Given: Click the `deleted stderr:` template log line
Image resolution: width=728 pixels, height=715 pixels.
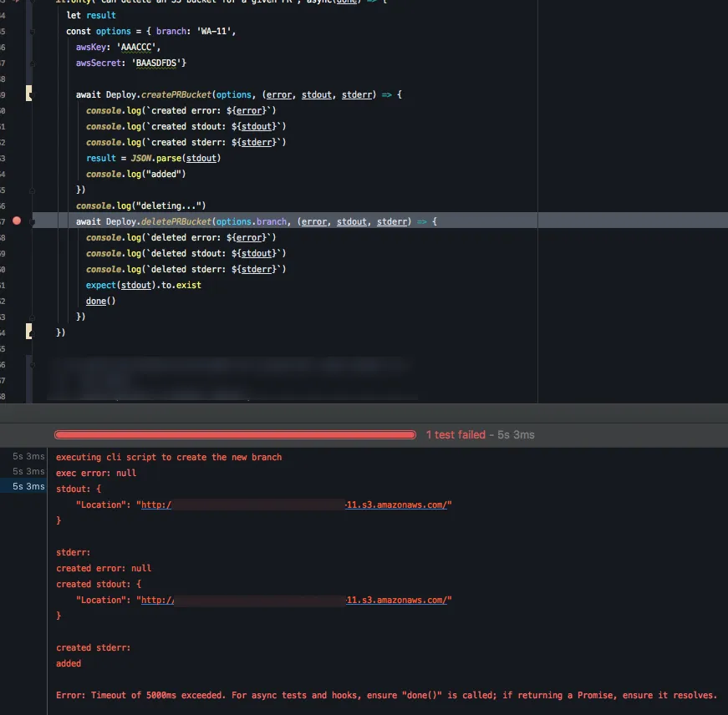Looking at the screenshot, I should pos(186,270).
